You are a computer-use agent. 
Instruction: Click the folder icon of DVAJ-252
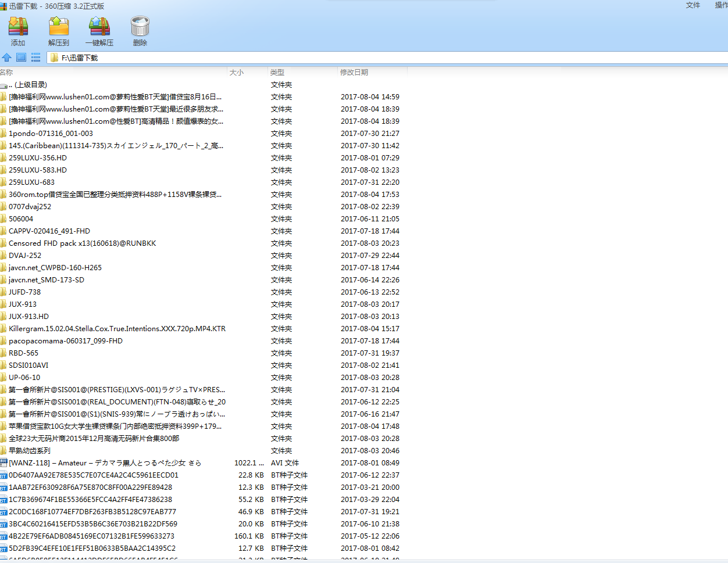pyautogui.click(x=3, y=256)
